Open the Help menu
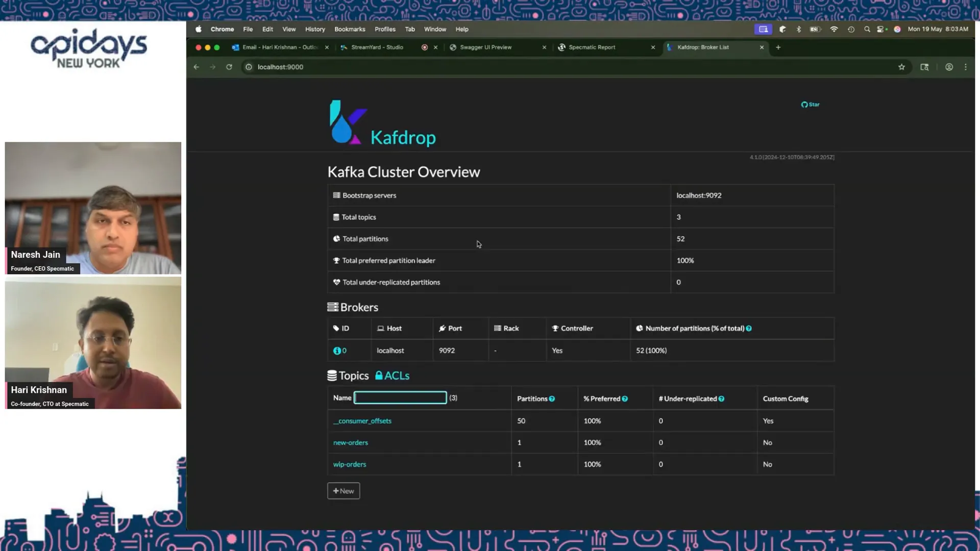Viewport: 980px width, 551px height. point(462,29)
